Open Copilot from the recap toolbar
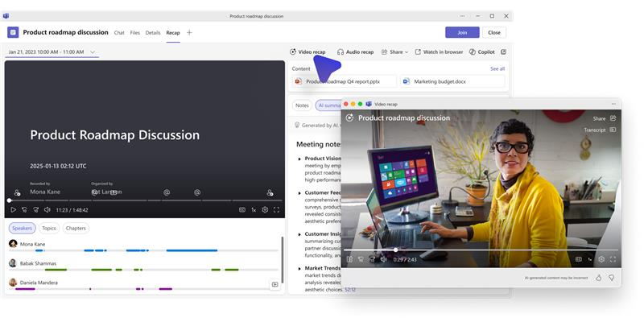 (481, 52)
